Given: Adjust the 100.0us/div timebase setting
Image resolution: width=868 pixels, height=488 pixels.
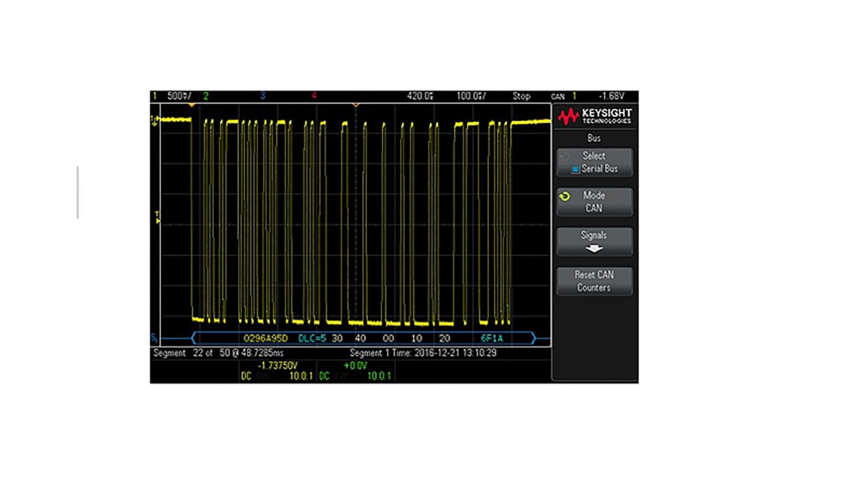Looking at the screenshot, I should [x=472, y=96].
